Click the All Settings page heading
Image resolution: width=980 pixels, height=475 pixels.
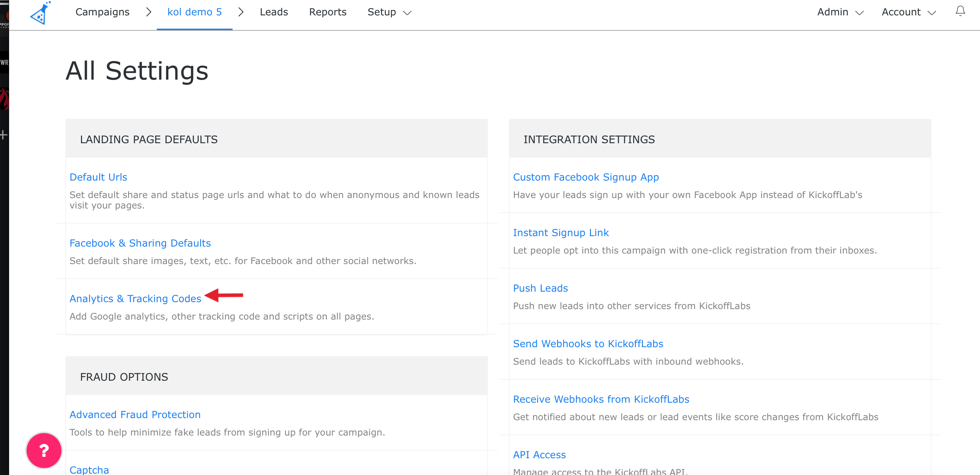[x=137, y=71]
